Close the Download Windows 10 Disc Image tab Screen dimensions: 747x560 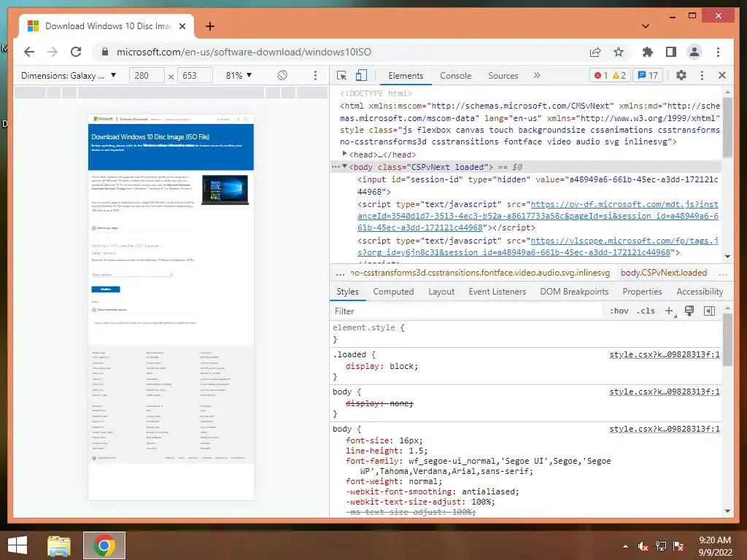pos(182,26)
